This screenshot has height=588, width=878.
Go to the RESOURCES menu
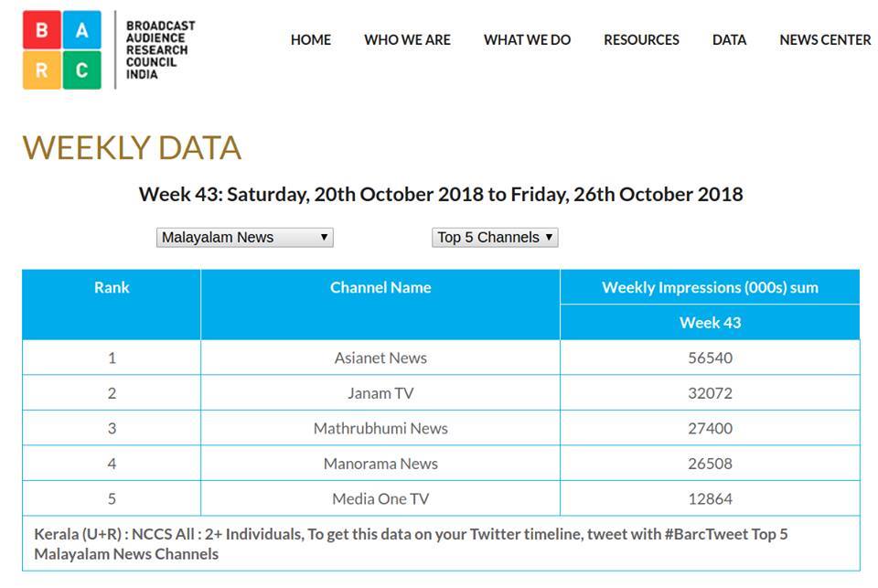click(641, 40)
